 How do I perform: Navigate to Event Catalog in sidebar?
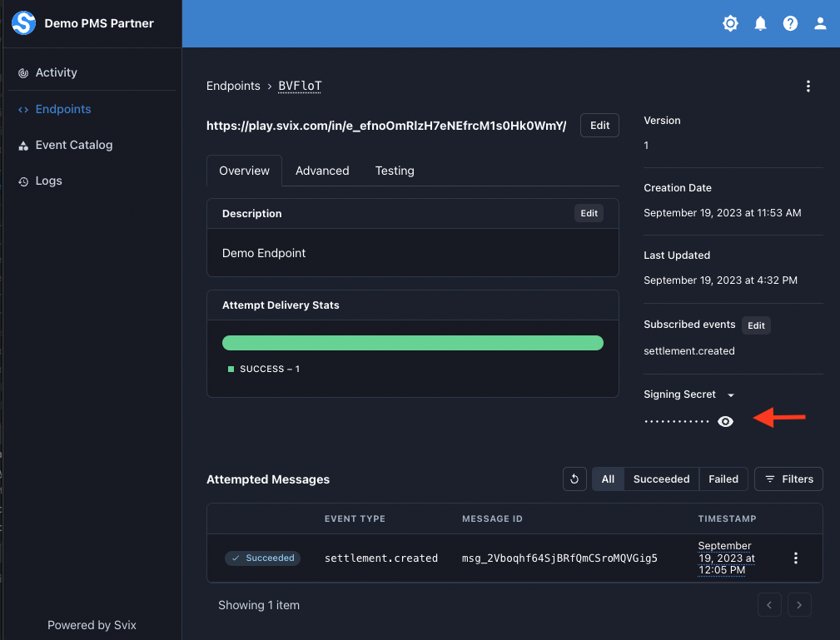tap(73, 145)
